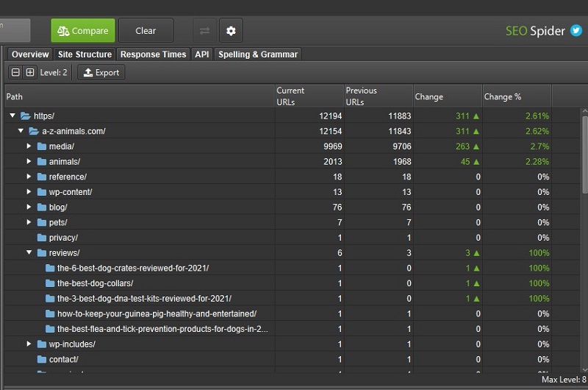
Task: Click the scrollbar up arrow
Action: click(584, 112)
